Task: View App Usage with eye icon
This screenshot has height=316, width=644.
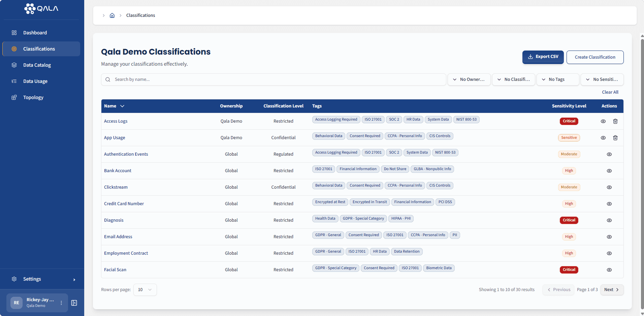Action: (x=603, y=138)
